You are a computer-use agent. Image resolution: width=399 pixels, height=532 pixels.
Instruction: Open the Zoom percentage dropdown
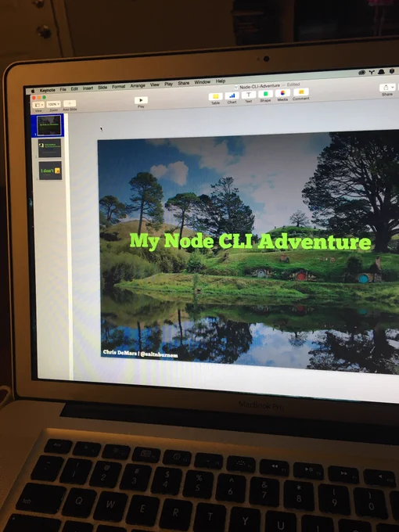click(x=54, y=104)
